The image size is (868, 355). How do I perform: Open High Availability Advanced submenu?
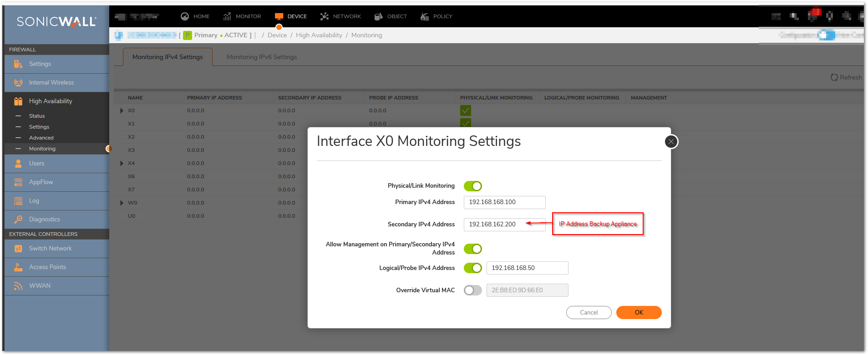click(41, 138)
